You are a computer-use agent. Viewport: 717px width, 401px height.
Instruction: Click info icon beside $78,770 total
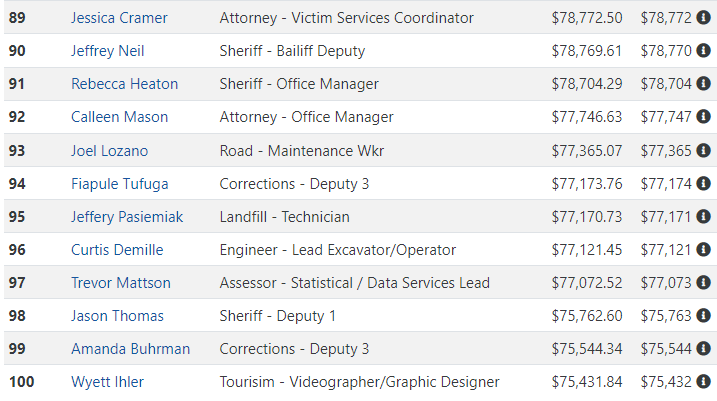[x=703, y=50]
